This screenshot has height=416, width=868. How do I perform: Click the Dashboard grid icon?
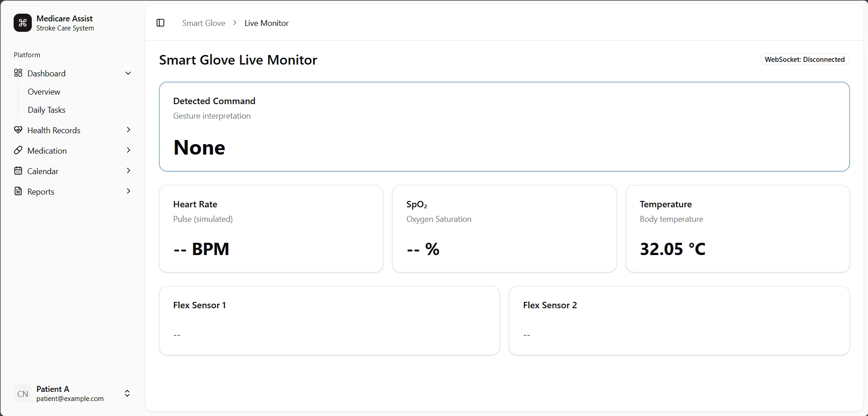pyautogui.click(x=18, y=73)
